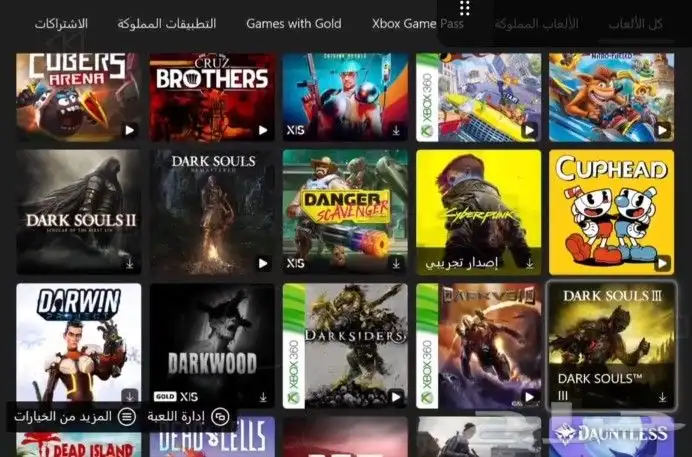
Task: Click the dotted grip handle at top
Action: coord(464,8)
